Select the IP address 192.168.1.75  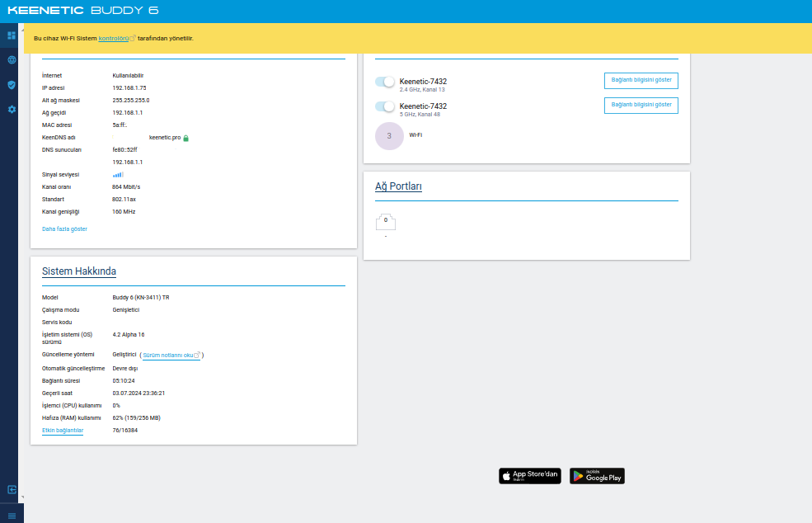[x=129, y=88]
